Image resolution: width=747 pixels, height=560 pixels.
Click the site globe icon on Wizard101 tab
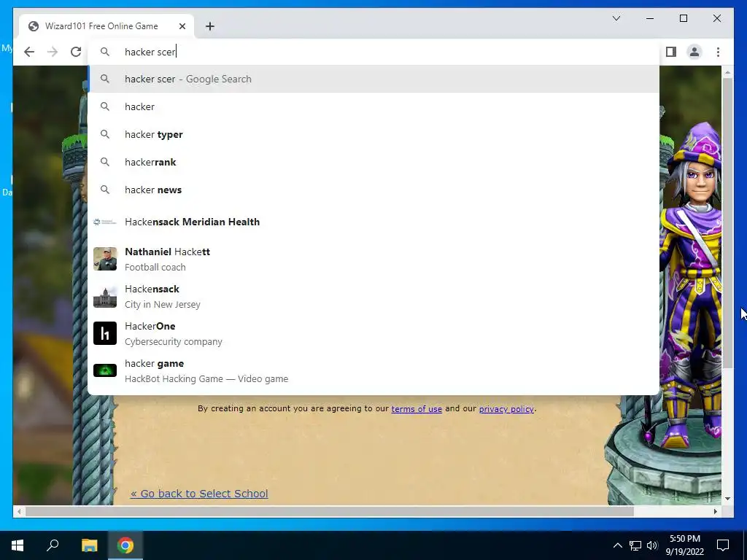pos(34,26)
